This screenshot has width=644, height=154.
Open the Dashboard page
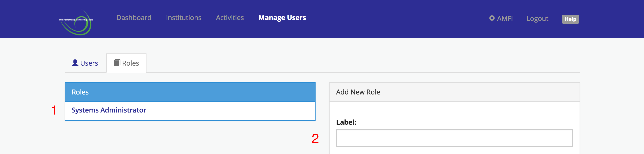(134, 18)
